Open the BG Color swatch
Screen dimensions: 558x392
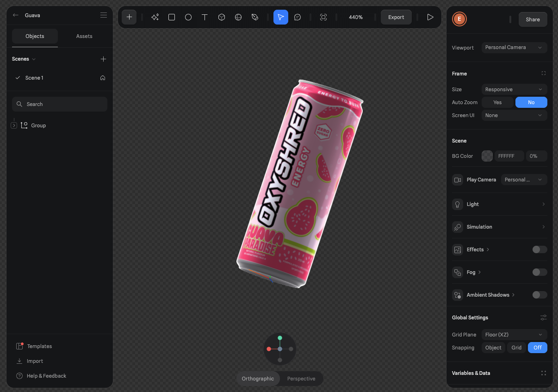487,156
